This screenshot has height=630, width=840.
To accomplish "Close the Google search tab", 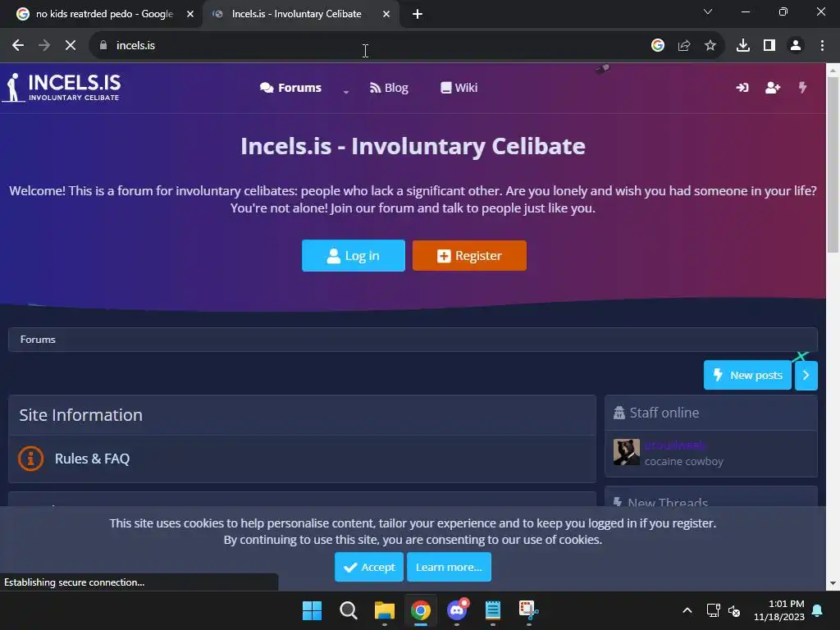I will tap(189, 14).
